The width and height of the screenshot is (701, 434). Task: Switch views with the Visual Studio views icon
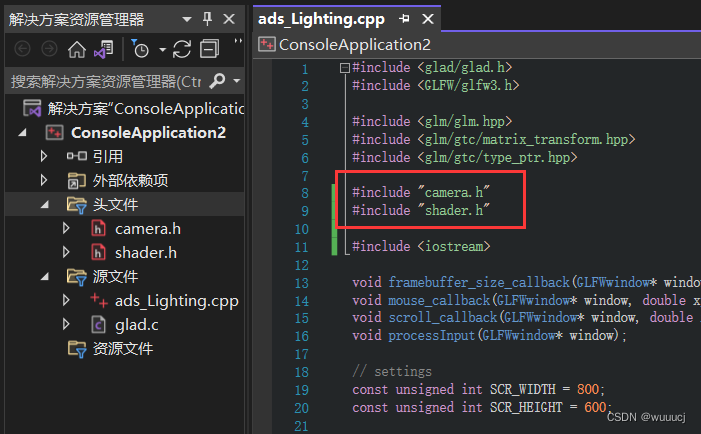(x=104, y=49)
